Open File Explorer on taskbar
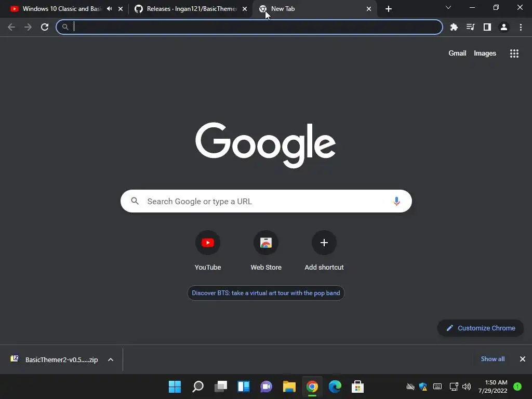The height and width of the screenshot is (399, 532). (289, 387)
